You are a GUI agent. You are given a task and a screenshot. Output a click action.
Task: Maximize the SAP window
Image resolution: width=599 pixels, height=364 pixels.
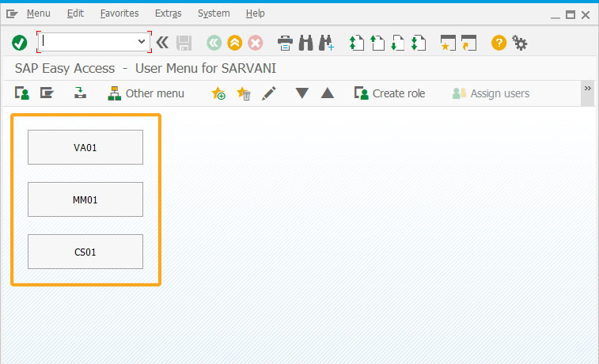point(571,15)
